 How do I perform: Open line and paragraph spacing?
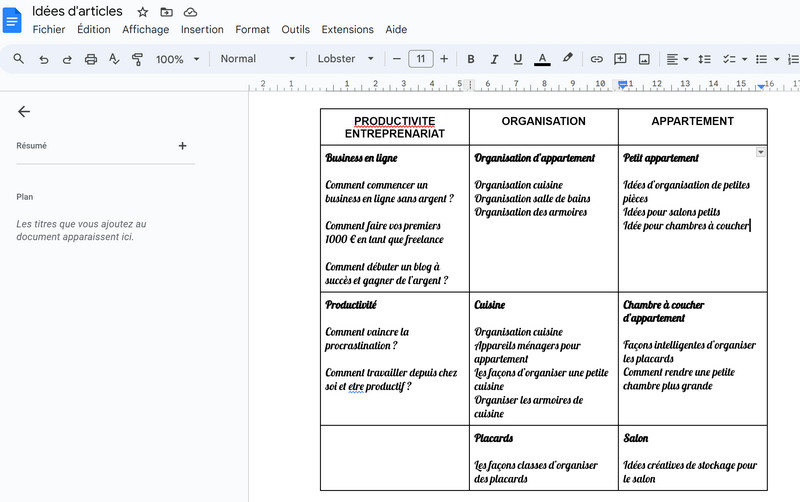(x=705, y=59)
